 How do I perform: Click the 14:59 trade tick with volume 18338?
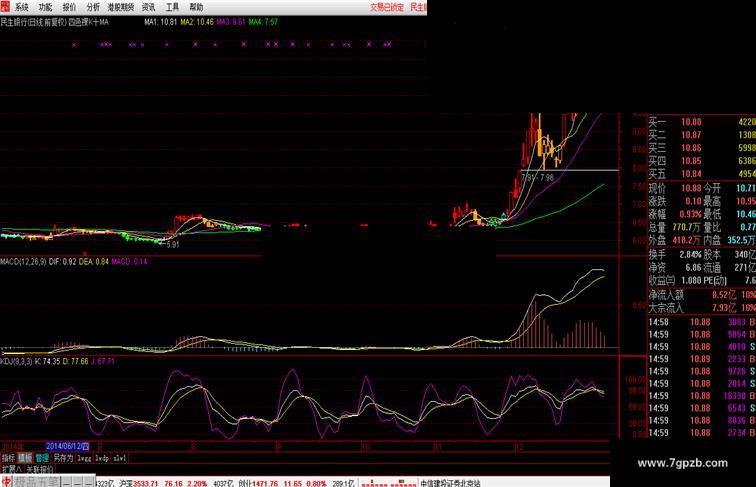[702, 396]
